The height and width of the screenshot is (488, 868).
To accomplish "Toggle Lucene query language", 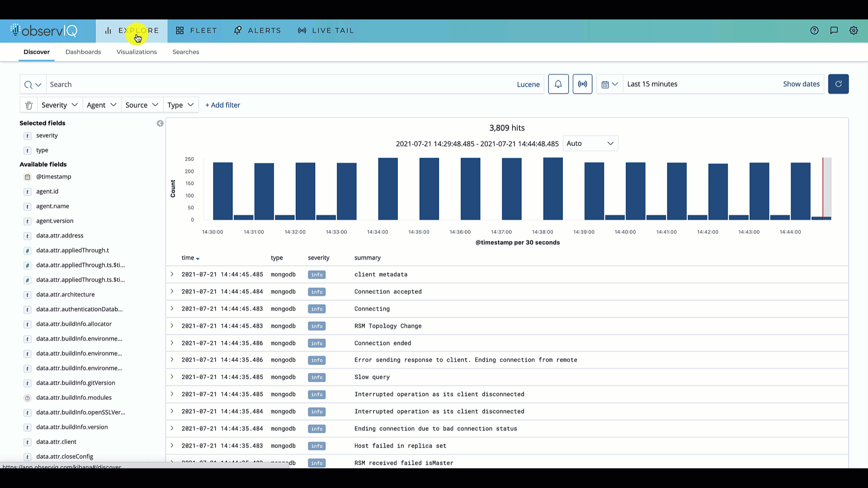I will (528, 84).
